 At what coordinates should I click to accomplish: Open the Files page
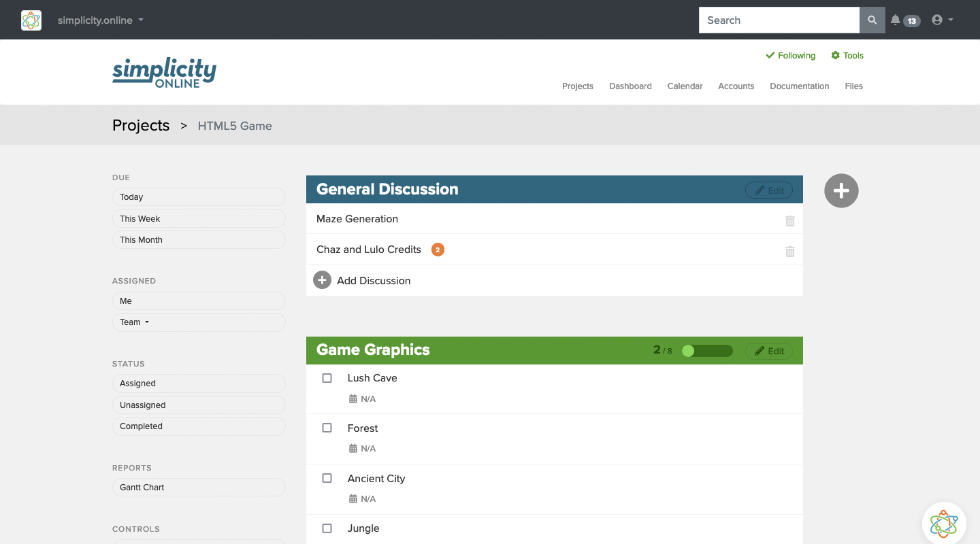(853, 86)
